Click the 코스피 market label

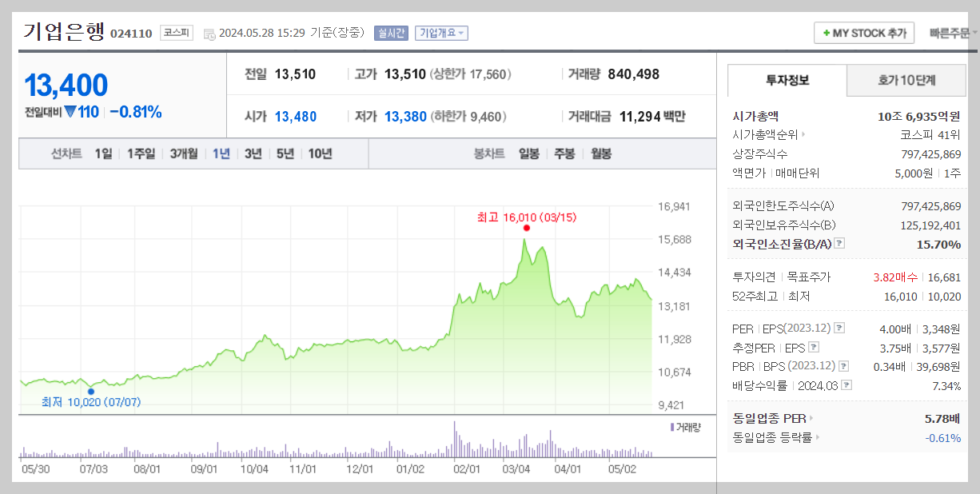pos(176,33)
